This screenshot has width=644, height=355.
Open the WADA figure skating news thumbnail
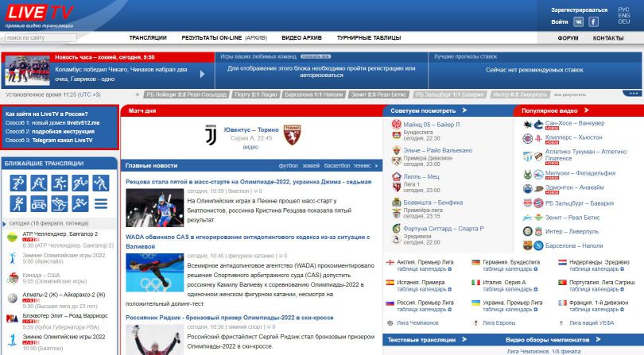(x=155, y=272)
